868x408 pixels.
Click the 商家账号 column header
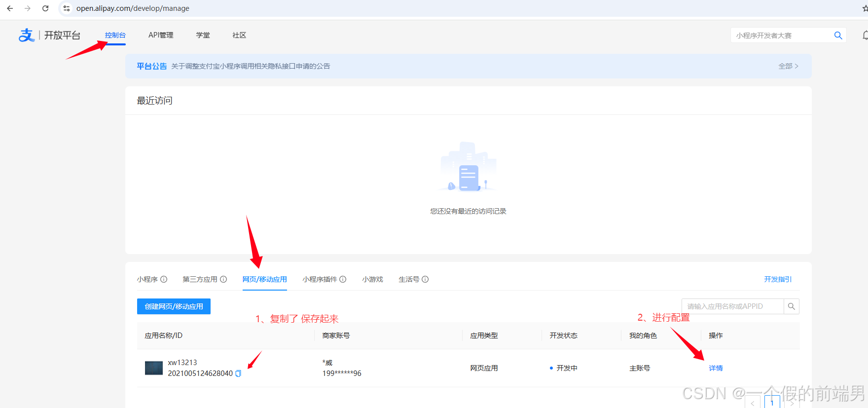coord(336,335)
